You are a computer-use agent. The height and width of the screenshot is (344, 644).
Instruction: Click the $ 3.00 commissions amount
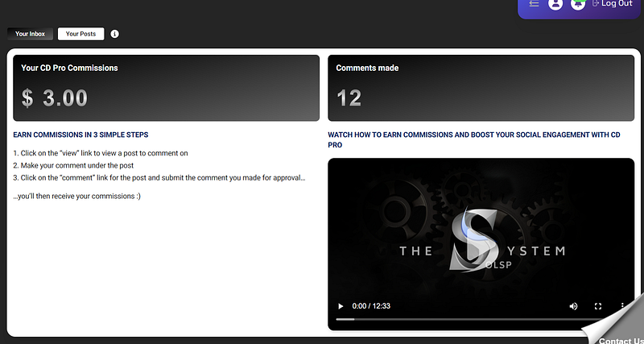pos(55,97)
